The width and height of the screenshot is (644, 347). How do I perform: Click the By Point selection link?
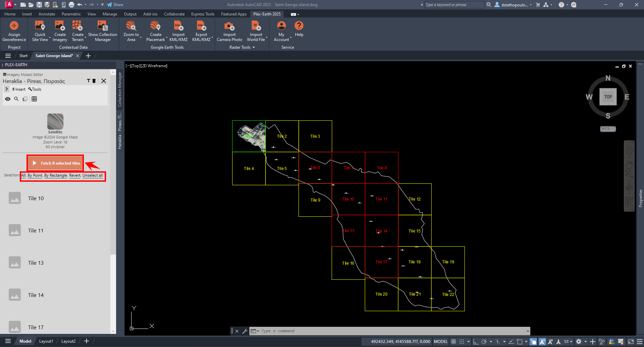[x=35, y=175]
